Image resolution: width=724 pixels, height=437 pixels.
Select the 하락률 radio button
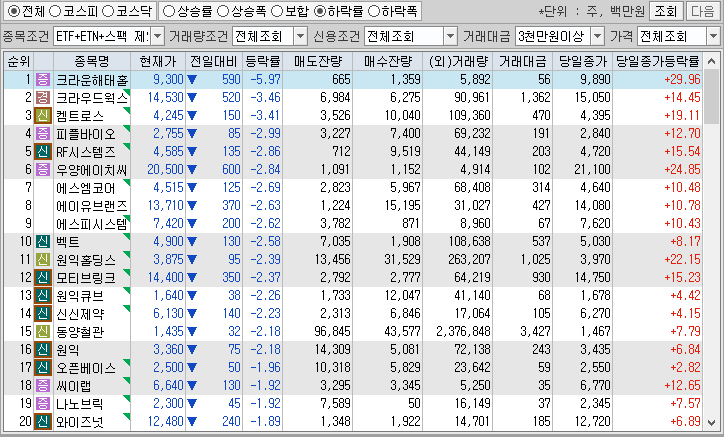320,11
